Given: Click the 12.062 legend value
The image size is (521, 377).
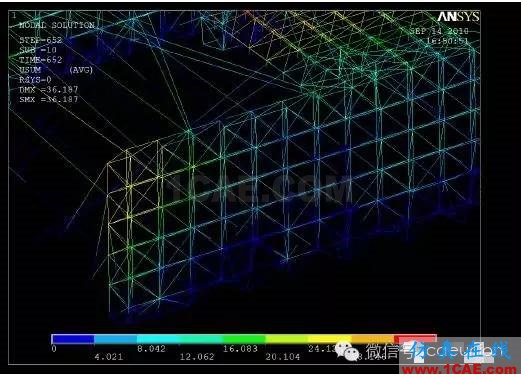Looking at the screenshot, I should 197,357.
